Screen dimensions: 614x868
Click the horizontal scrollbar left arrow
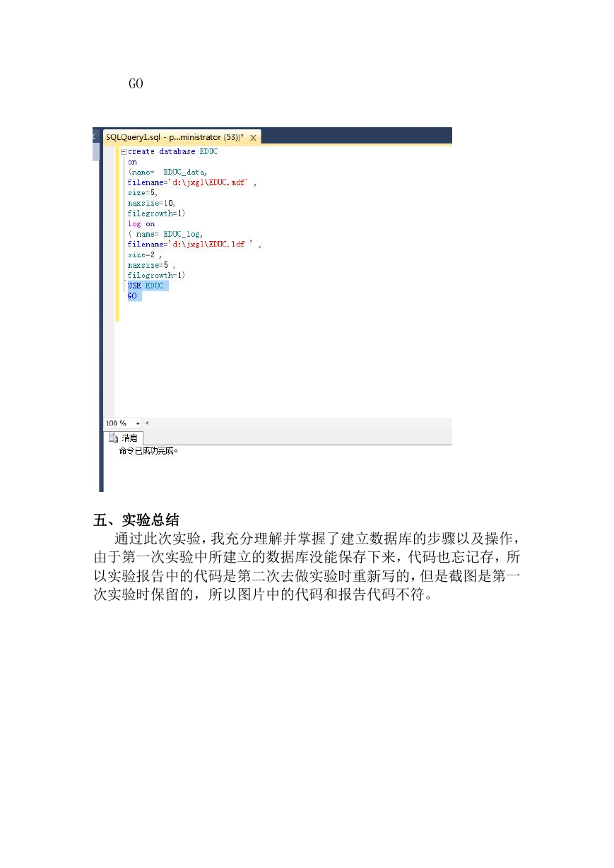[x=147, y=423]
